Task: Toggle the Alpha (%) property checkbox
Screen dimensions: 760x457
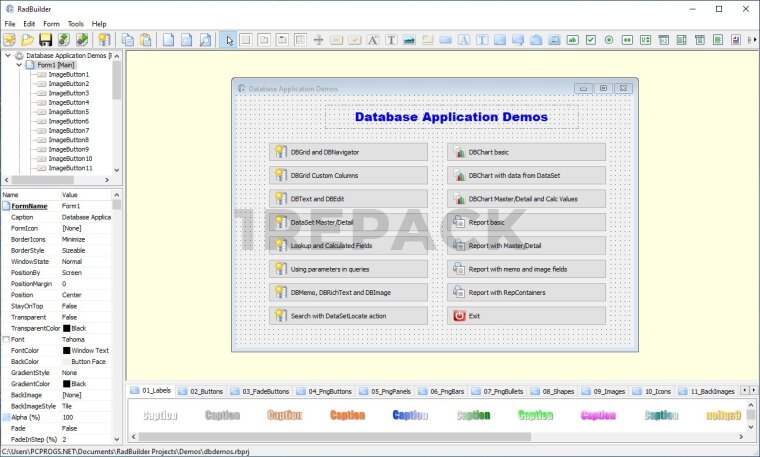Action: (6, 416)
